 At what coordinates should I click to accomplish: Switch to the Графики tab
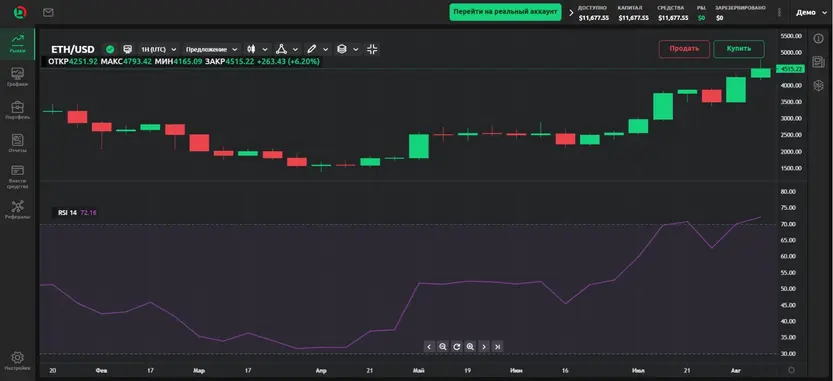pyautogui.click(x=18, y=77)
